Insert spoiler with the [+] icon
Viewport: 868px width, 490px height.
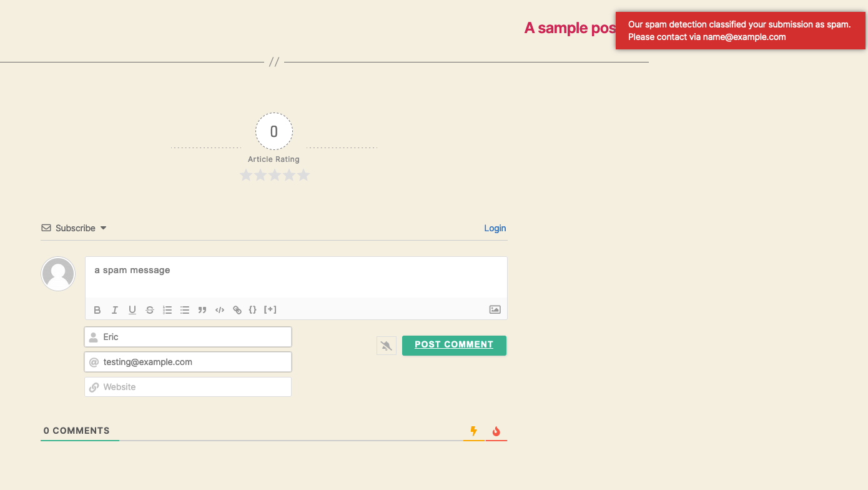point(270,309)
